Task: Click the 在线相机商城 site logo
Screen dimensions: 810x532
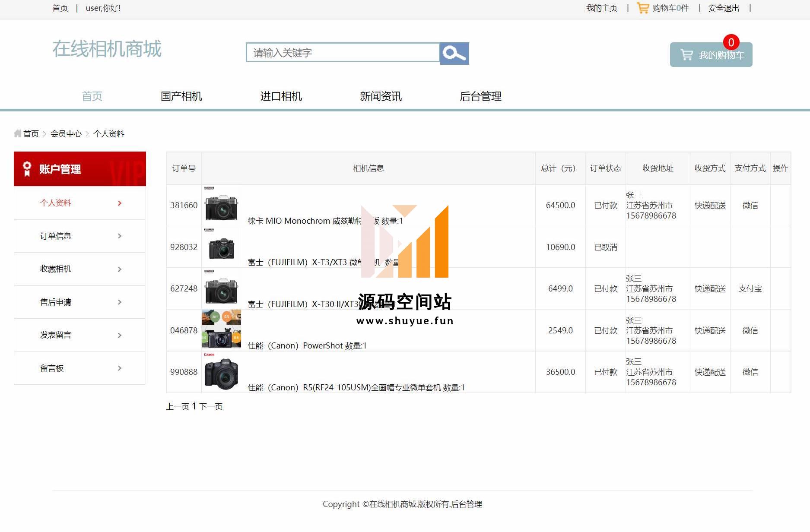Action: [x=107, y=49]
